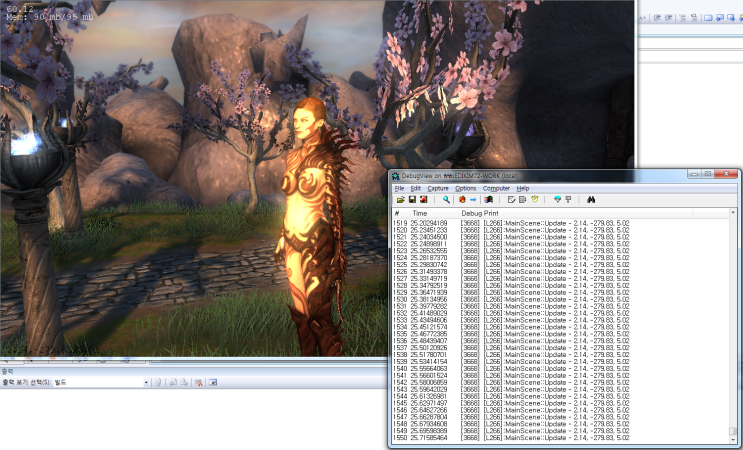743x450 pixels.
Task: Toggle the crossed-out red capture kernel icon
Action: pyautogui.click(x=462, y=200)
